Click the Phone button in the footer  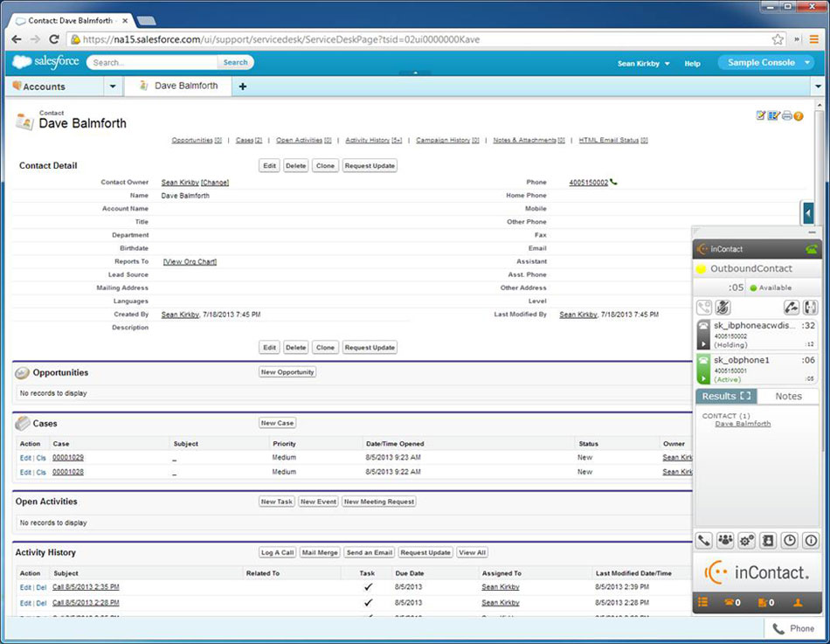coord(794,628)
